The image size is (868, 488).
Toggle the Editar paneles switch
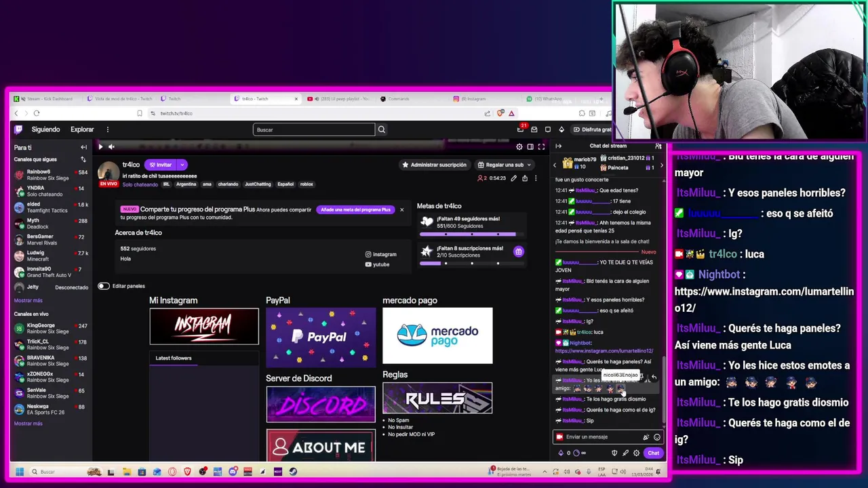(103, 286)
